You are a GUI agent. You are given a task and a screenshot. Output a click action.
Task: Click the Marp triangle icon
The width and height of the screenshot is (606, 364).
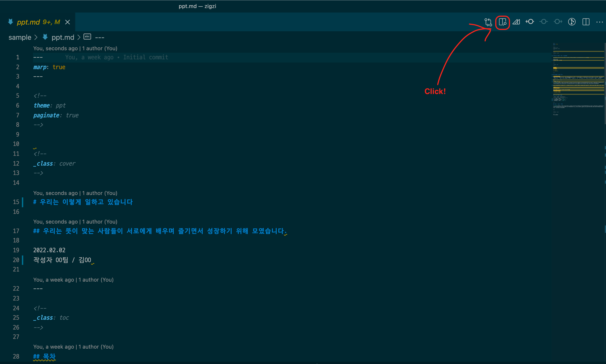coord(516,22)
